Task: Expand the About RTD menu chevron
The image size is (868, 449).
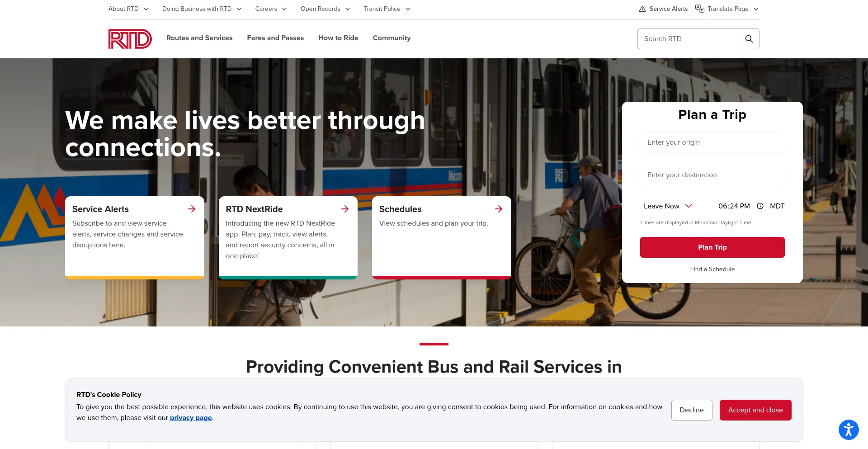Action: [146, 9]
